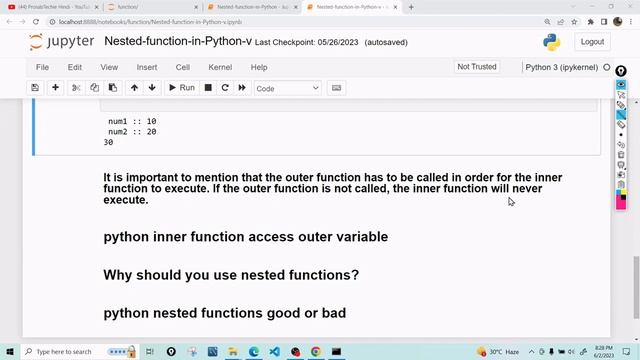This screenshot has height=360, width=640.
Task: Open the File menu
Action: [x=42, y=67]
